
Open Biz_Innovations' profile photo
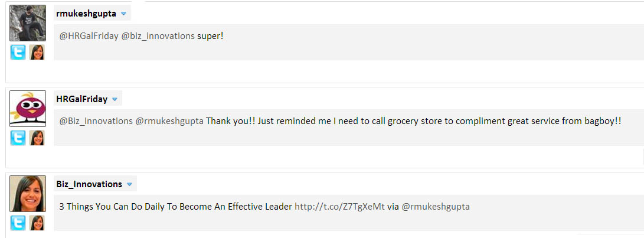pos(28,194)
